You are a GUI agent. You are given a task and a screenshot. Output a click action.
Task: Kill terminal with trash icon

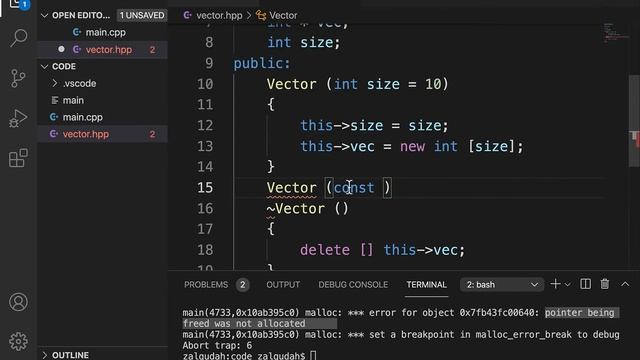[x=605, y=284]
